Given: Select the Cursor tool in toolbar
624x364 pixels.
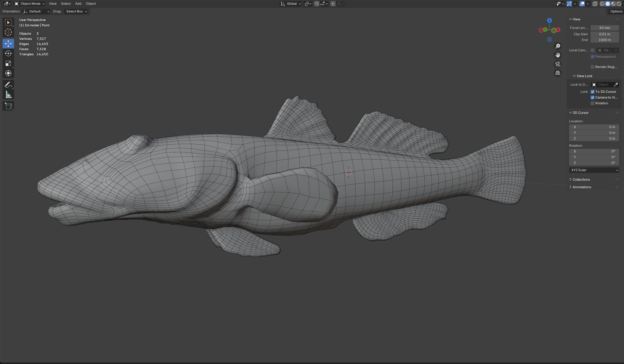Looking at the screenshot, I should pyautogui.click(x=8, y=32).
